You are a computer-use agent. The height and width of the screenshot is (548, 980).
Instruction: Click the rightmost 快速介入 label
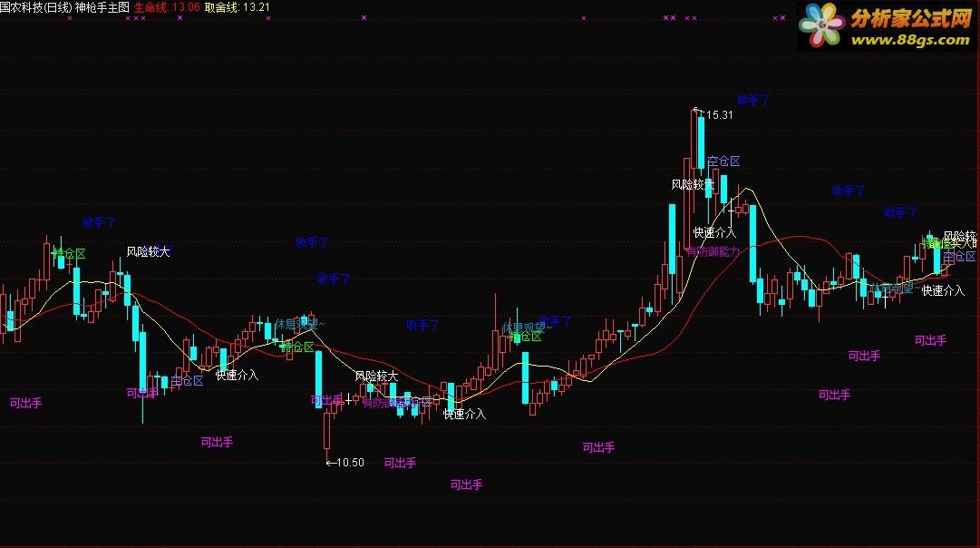[943, 290]
